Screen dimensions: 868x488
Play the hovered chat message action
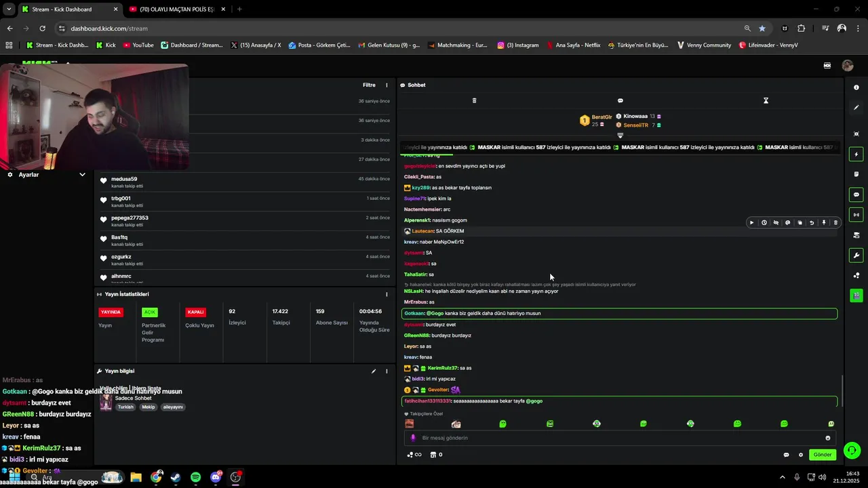751,222
